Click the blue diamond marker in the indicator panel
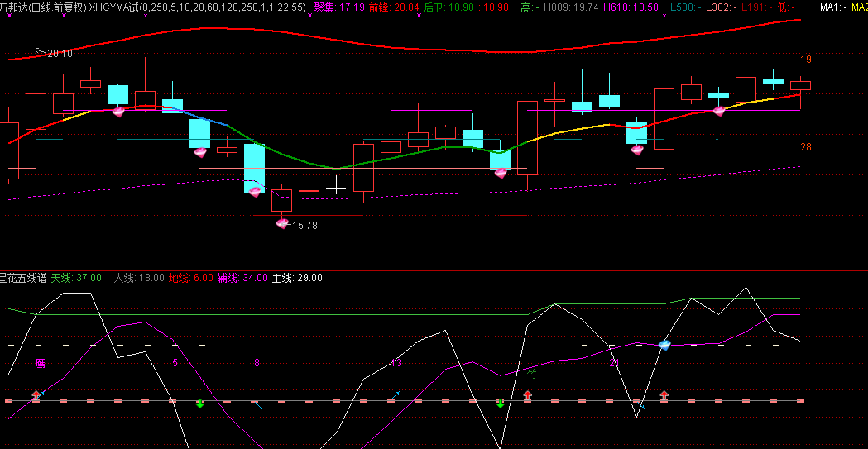 (x=664, y=345)
